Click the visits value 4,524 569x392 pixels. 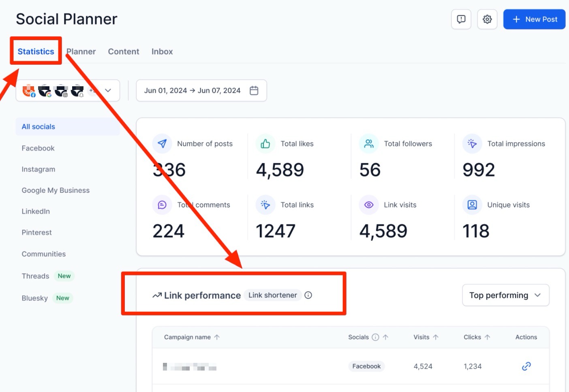pos(423,366)
